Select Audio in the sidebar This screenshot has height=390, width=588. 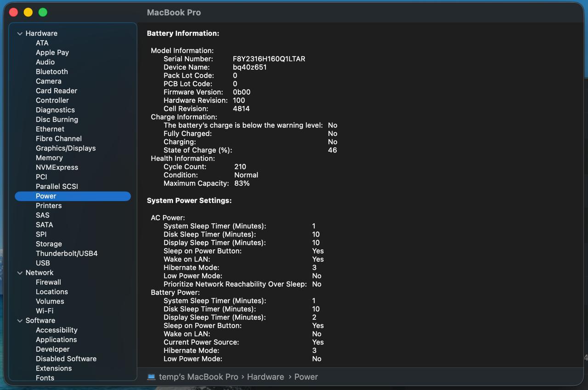[45, 62]
